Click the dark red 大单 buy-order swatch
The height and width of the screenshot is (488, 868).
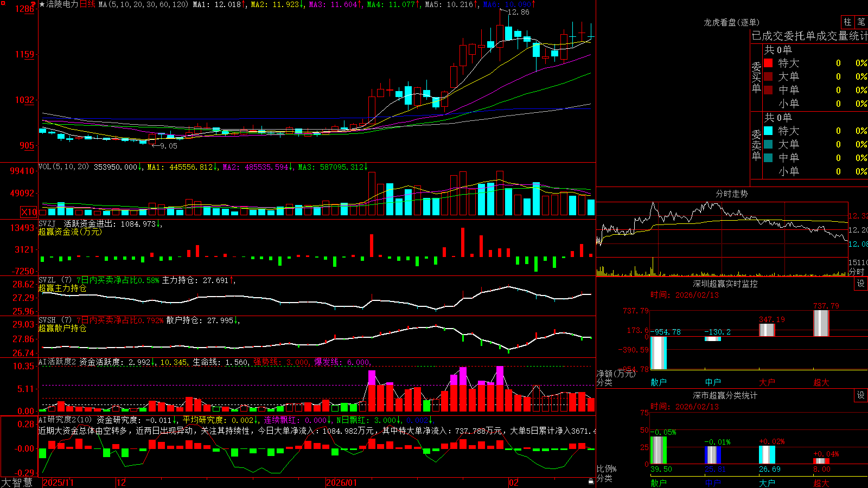[x=768, y=76]
